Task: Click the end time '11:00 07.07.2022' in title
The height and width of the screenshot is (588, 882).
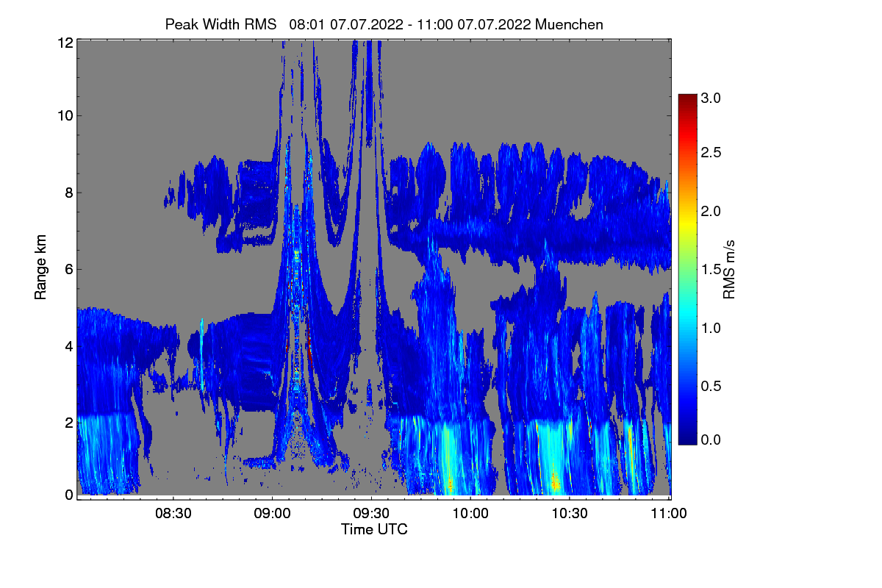Action: (x=473, y=24)
